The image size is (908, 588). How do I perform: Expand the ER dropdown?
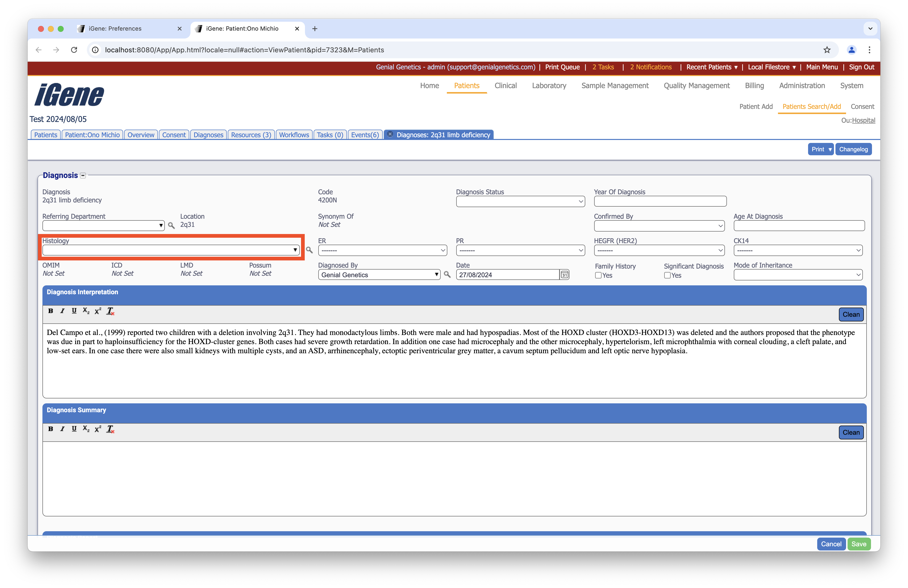[382, 250]
